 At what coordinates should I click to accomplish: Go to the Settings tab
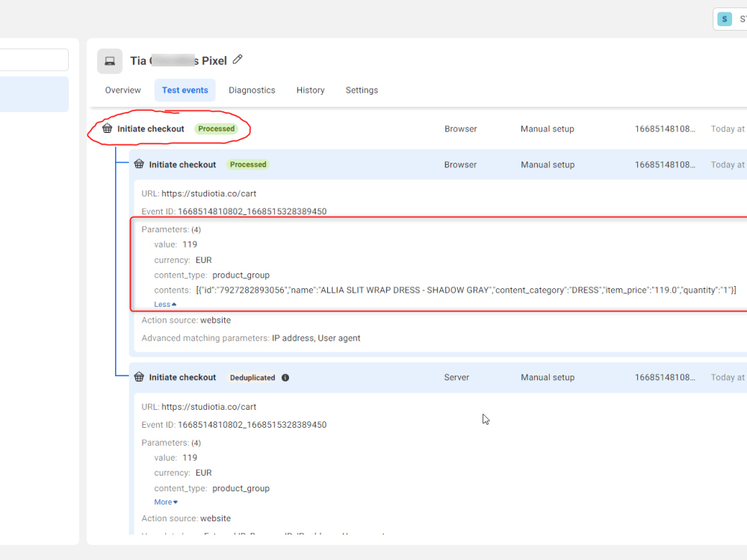(x=362, y=90)
